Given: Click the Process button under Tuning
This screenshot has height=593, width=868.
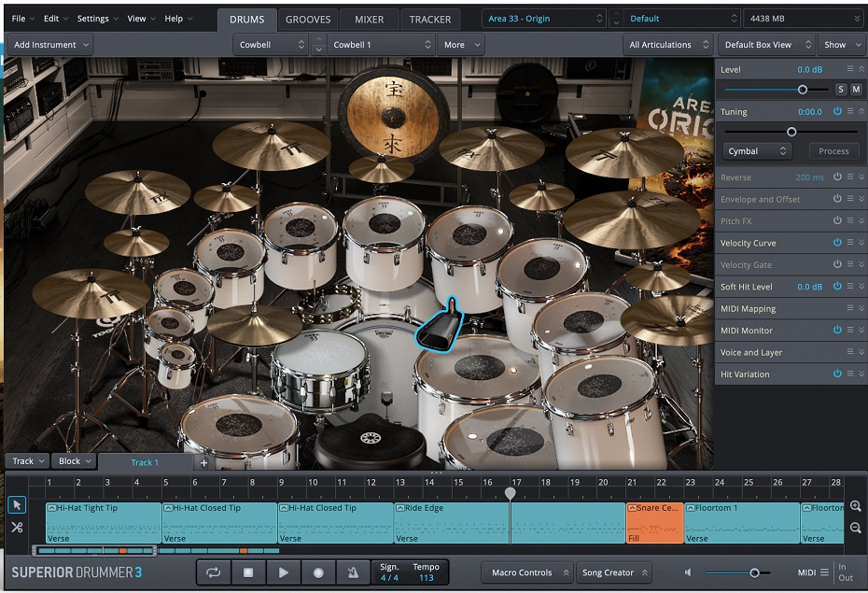Looking at the screenshot, I should [833, 150].
